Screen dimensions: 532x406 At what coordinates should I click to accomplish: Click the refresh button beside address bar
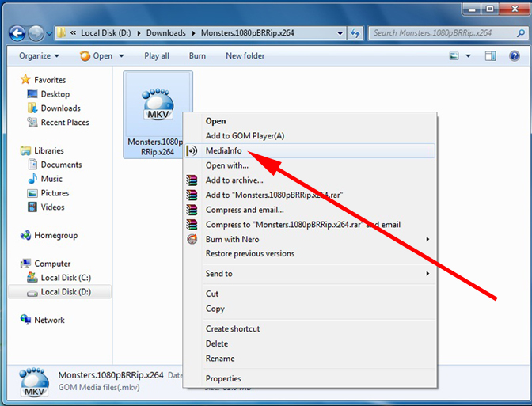[356, 33]
